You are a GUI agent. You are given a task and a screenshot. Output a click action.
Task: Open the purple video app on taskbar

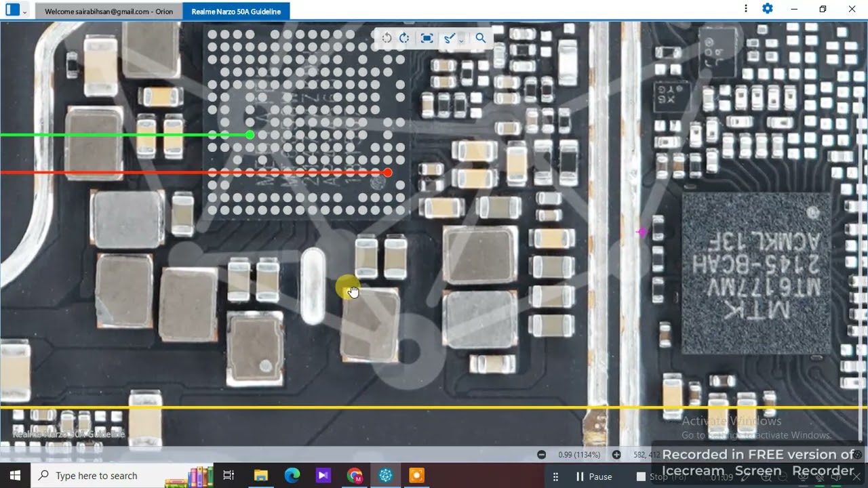click(323, 476)
